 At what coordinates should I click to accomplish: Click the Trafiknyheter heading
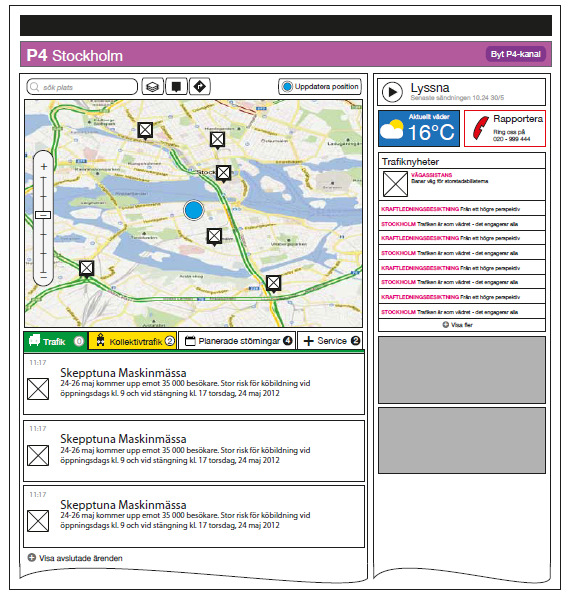click(x=410, y=162)
